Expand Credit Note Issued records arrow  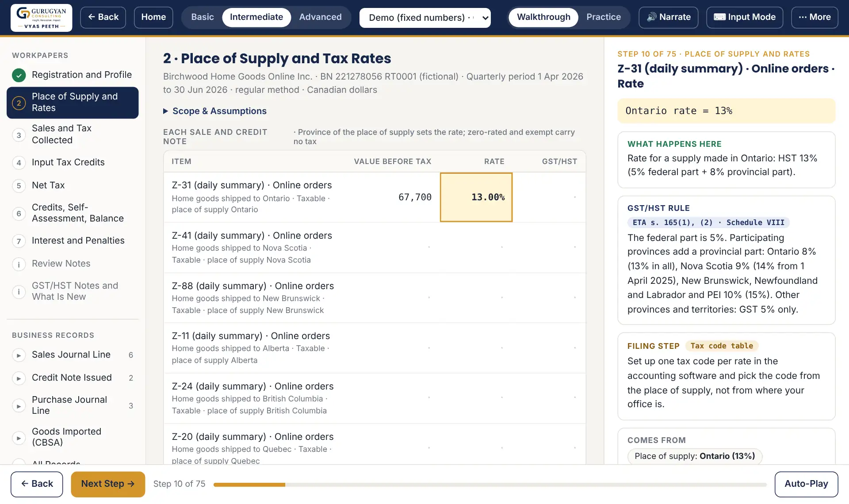click(x=19, y=378)
